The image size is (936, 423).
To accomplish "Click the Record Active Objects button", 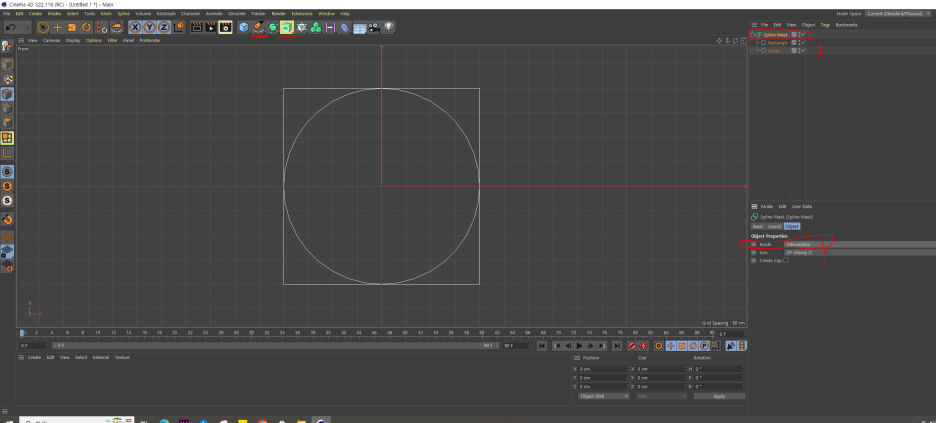I will 632,346.
